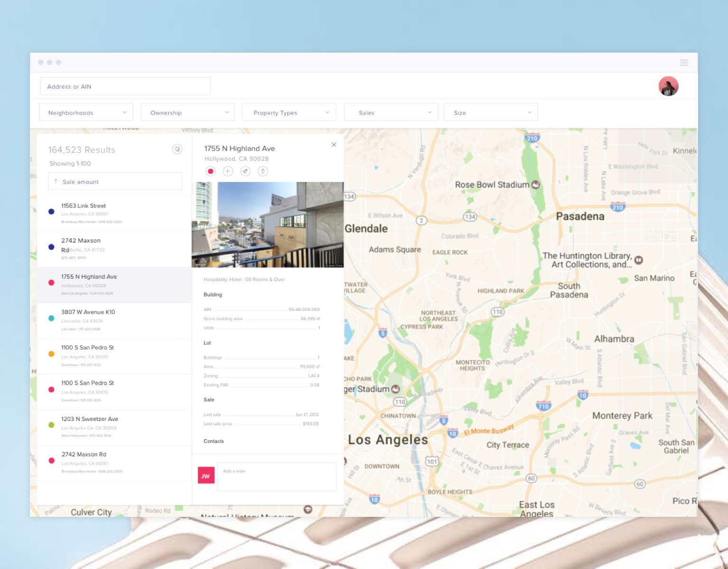Click the red status dot under Highland Ave title

[x=211, y=171]
